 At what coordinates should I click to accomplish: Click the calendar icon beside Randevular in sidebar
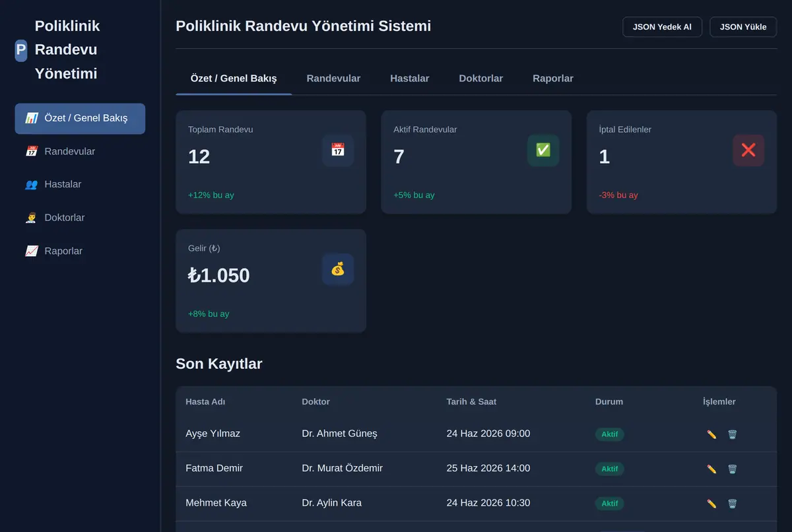click(x=32, y=152)
